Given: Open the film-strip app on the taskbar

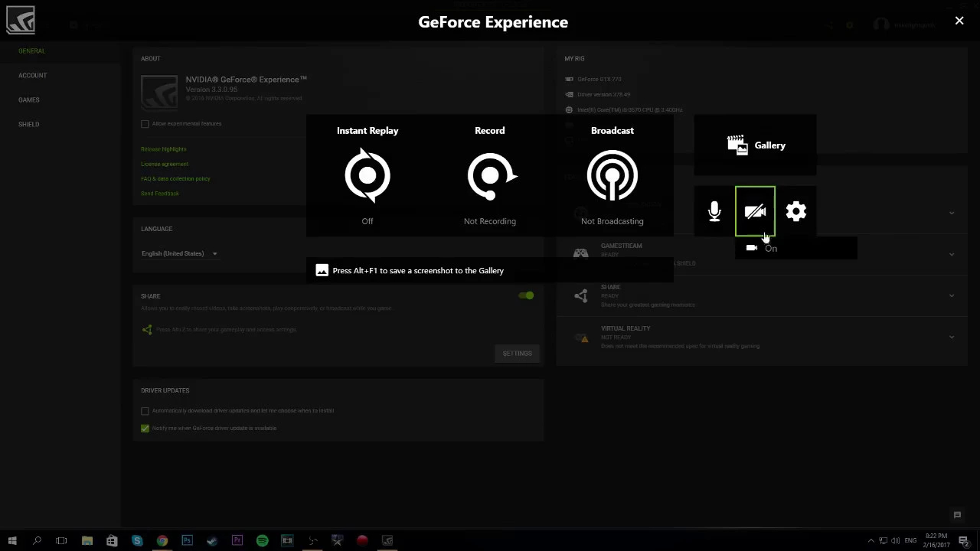Looking at the screenshot, I should [x=287, y=540].
